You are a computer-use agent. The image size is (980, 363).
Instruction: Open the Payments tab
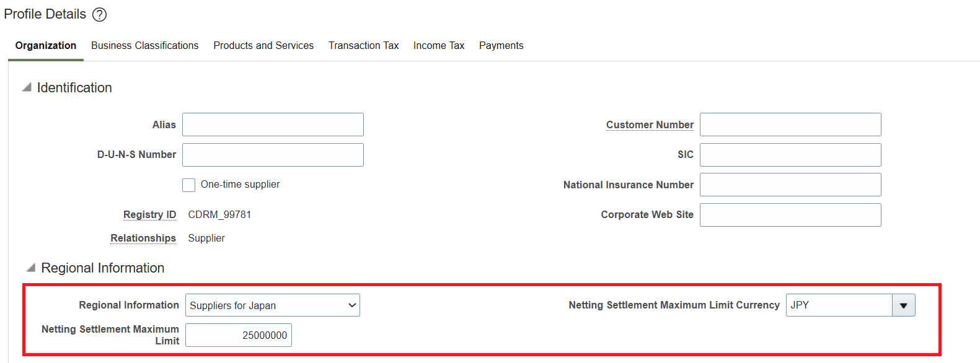[x=501, y=46]
